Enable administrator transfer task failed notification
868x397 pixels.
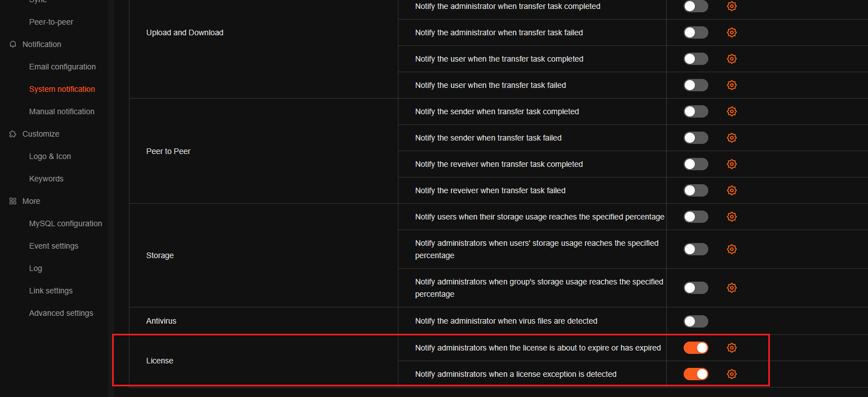pyautogui.click(x=696, y=32)
